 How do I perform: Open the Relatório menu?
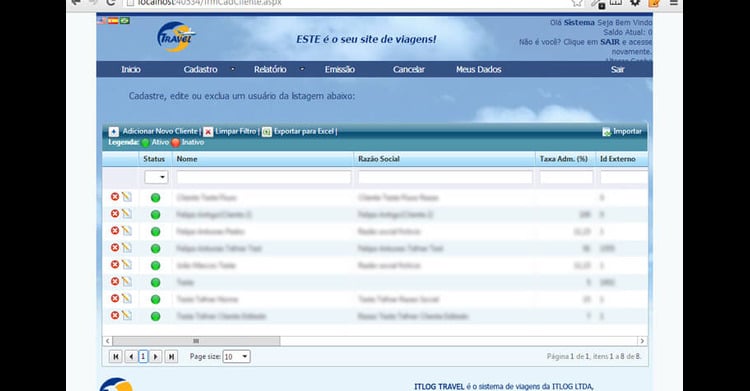[270, 69]
